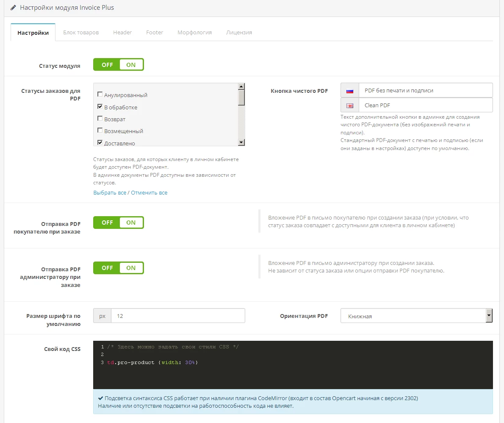Click inside the Свой код CSS editor

point(293,365)
